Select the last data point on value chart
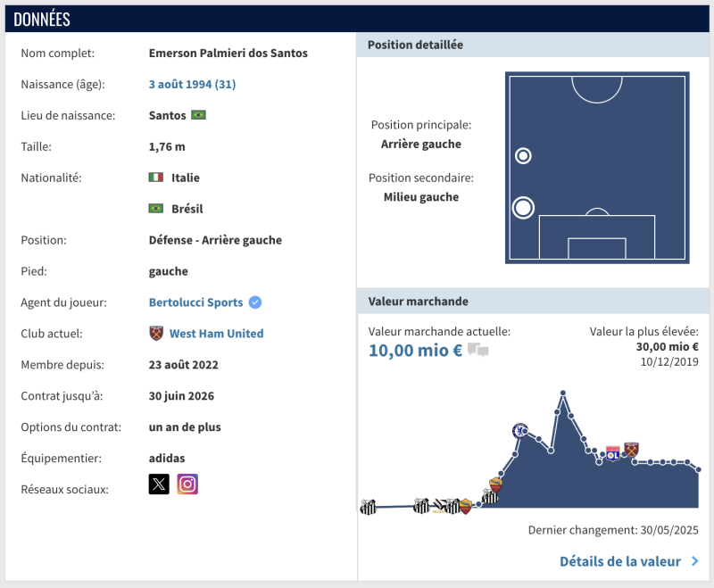 coord(699,469)
